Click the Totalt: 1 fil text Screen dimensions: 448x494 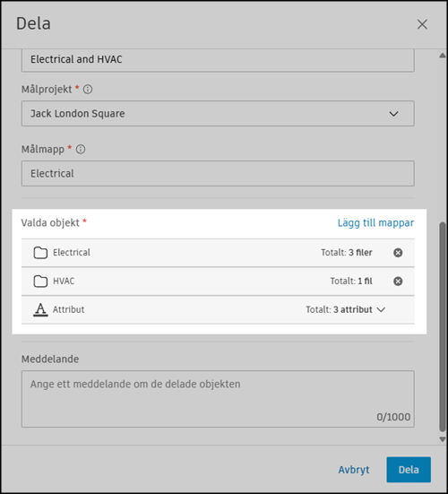(351, 281)
